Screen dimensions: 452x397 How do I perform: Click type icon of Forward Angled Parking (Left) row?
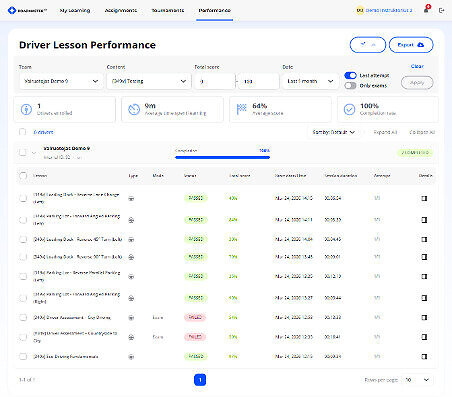[131, 220]
